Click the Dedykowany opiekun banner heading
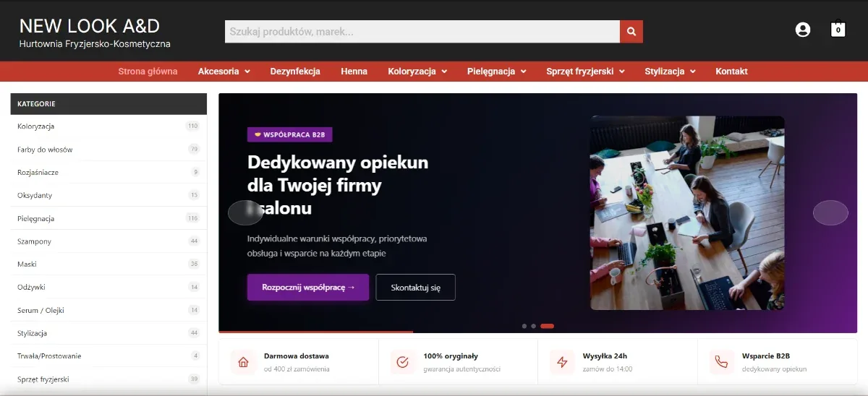Screen dimensions: 868x396 click(x=338, y=186)
